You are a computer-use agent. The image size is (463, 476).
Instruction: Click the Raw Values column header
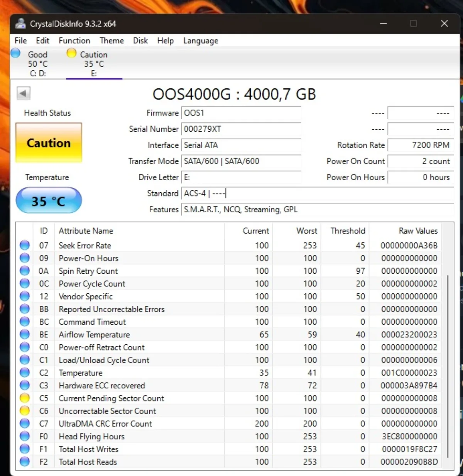405,230
